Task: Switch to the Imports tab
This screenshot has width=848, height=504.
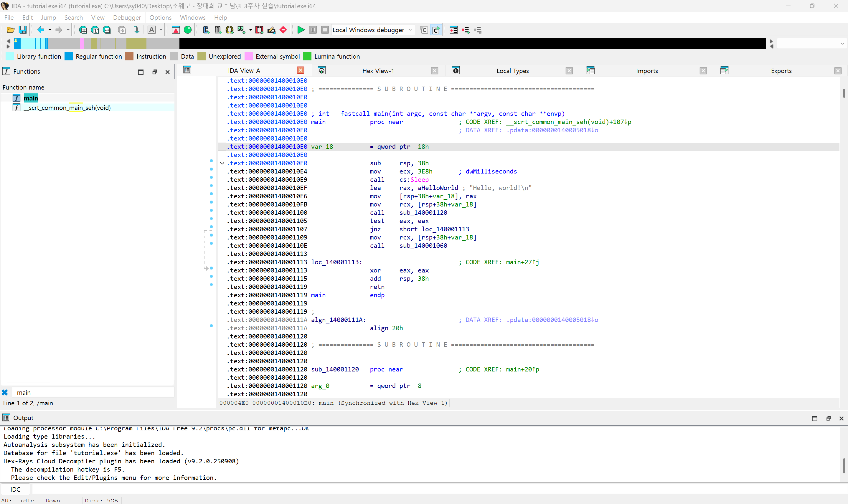Action: tap(647, 71)
